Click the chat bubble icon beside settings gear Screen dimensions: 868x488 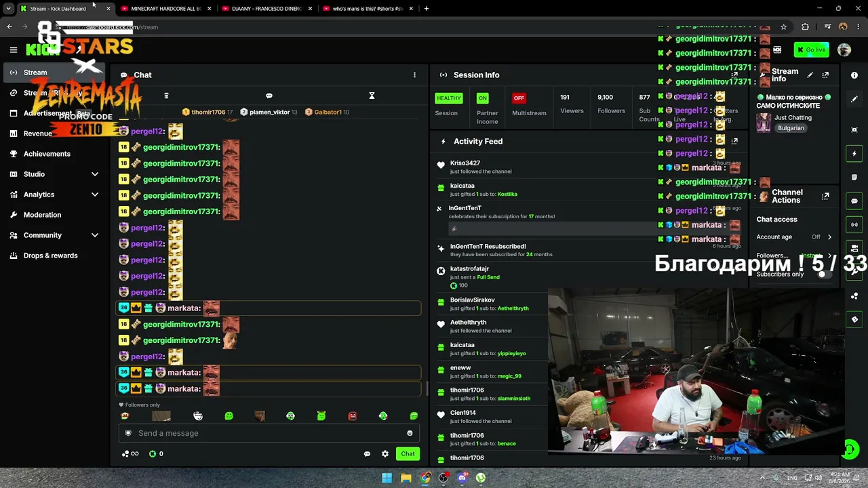pyautogui.click(x=367, y=454)
